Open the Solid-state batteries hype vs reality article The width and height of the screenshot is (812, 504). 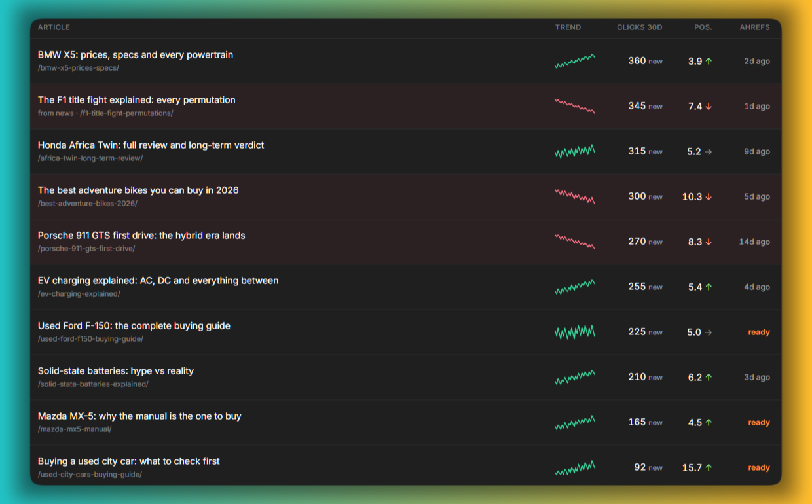coord(116,371)
